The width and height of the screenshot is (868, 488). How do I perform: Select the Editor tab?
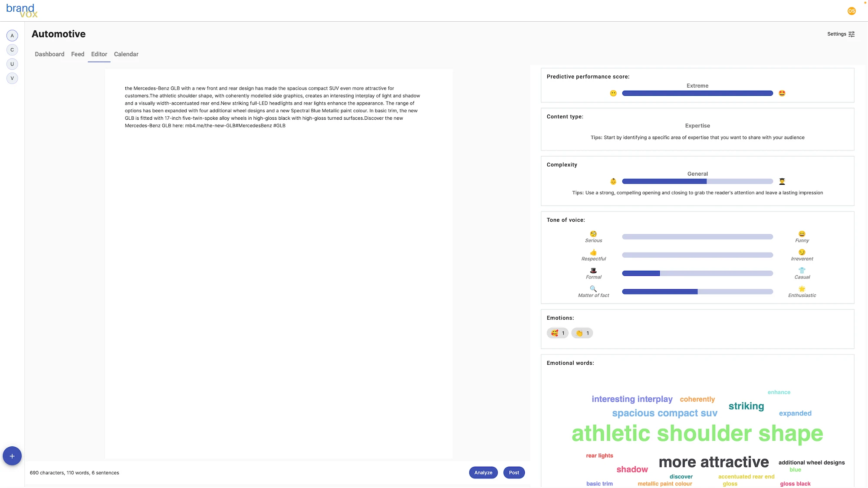pos(99,54)
